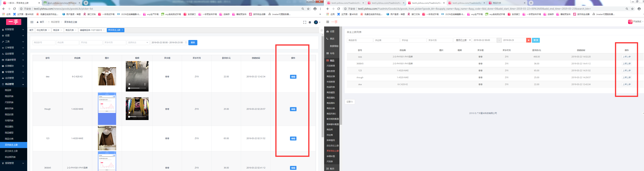Seek the dea row video progress bar
The width and height of the screenshot is (644, 171).
137,88
